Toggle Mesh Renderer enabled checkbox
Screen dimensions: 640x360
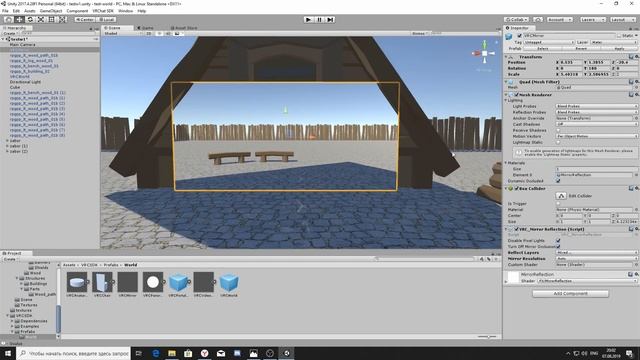click(x=516, y=95)
